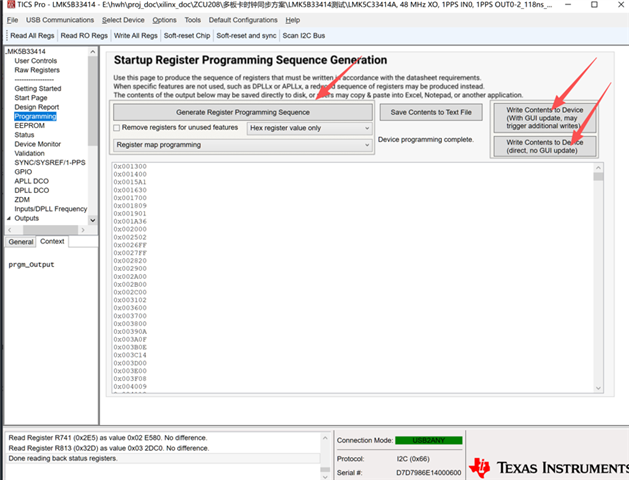Viewport: 629px width, 480px height.
Task: Click the Texas Instruments logo
Action: coord(549,468)
